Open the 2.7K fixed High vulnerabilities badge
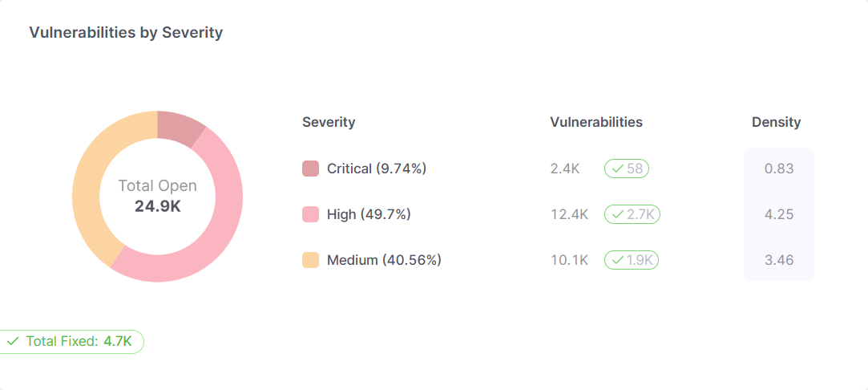The image size is (868, 390). pos(632,213)
